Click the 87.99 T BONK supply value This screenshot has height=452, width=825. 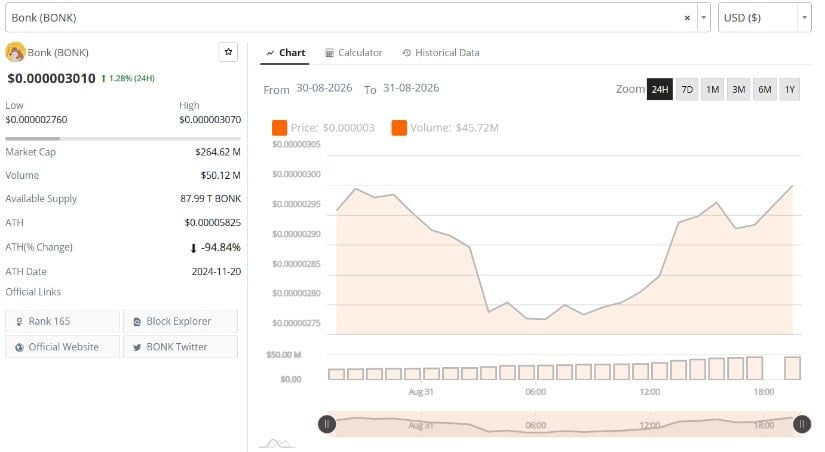pos(210,198)
